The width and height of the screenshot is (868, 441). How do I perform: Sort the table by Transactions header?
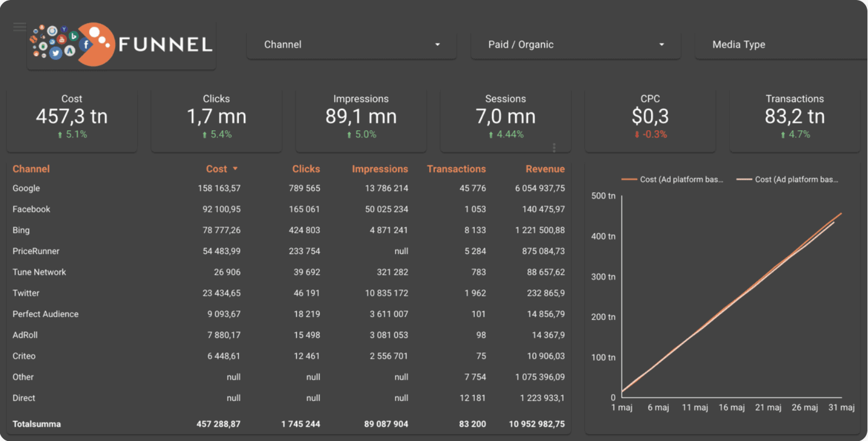[x=456, y=169]
